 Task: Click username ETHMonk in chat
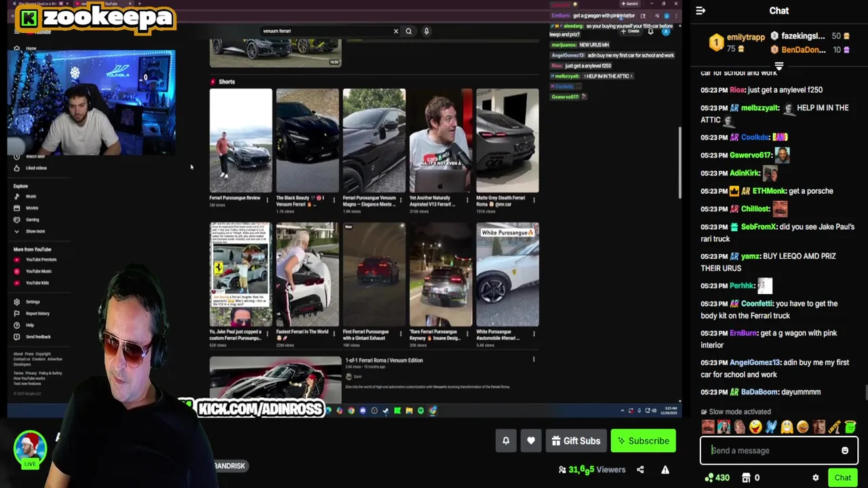point(769,191)
